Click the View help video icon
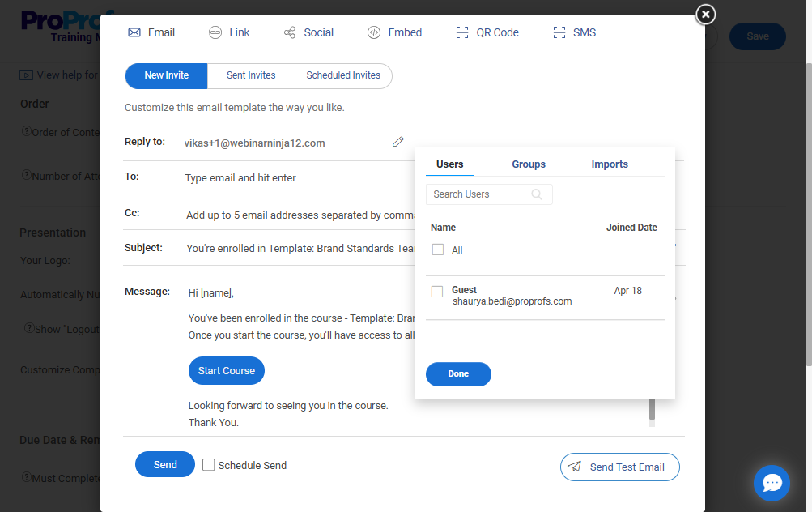Screen dimensions: 812x512 pyautogui.click(x=26, y=75)
